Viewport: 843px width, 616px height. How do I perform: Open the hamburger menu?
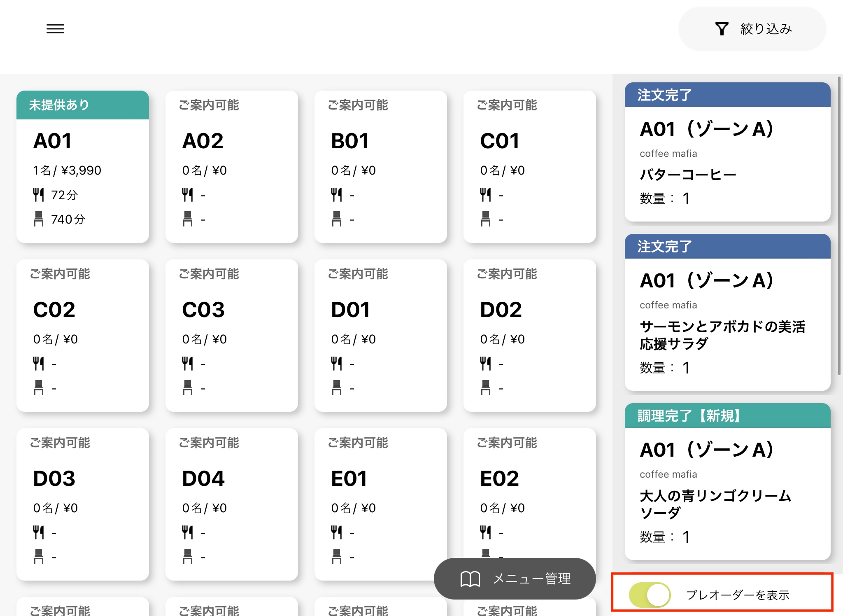click(55, 29)
